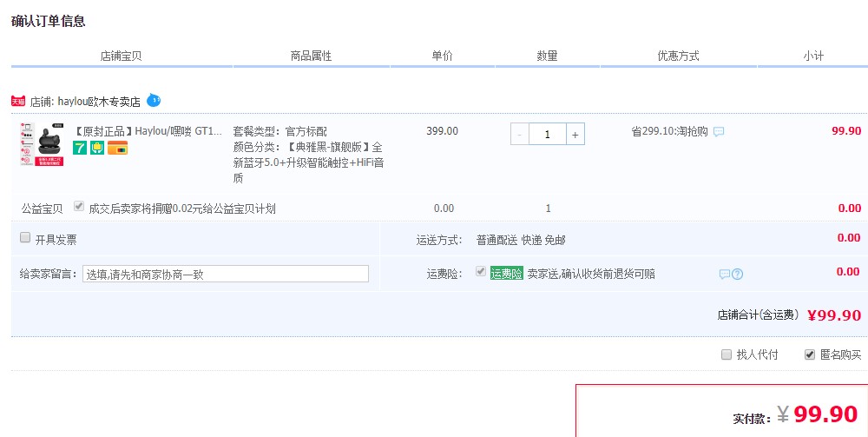The image size is (868, 437).
Task: Click the 成交后卖家将捐赠0.02元 donation text
Action: (x=182, y=209)
